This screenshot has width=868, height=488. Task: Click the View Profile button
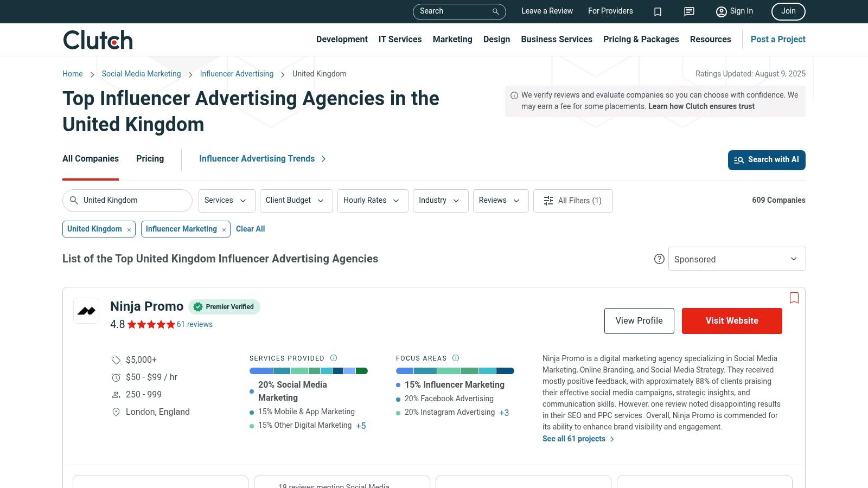click(639, 321)
